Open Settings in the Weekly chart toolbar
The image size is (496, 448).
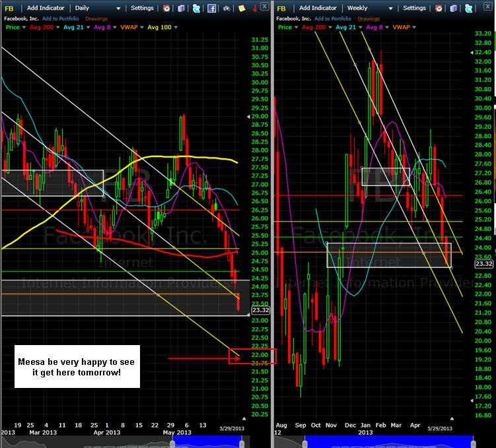point(414,8)
